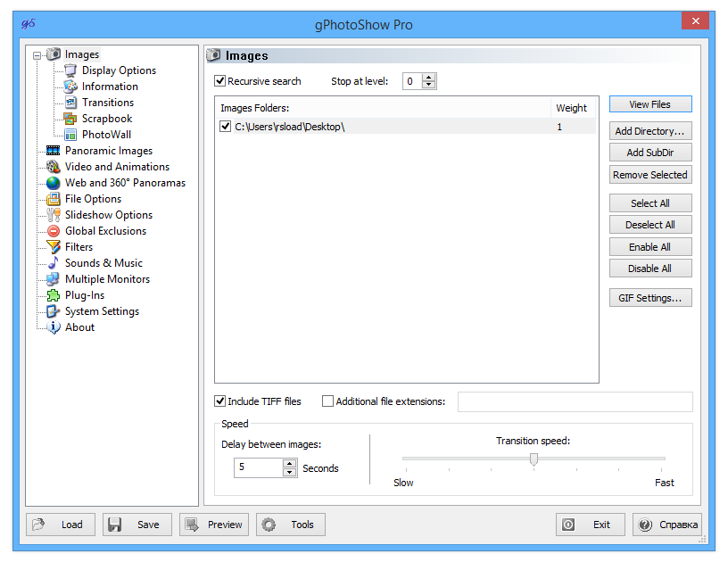Open Display Options page
This screenshot has height=562, width=728.
point(119,70)
